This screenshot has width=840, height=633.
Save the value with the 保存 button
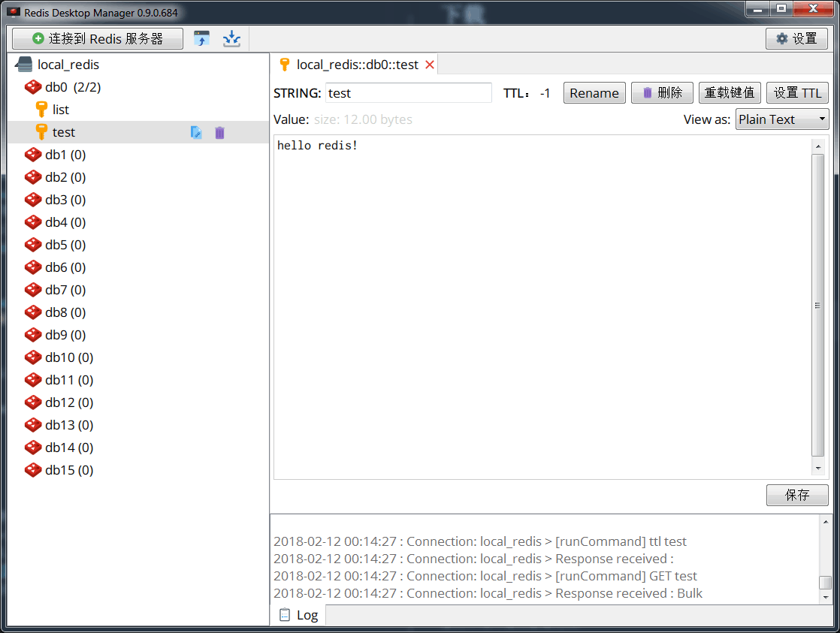point(797,495)
